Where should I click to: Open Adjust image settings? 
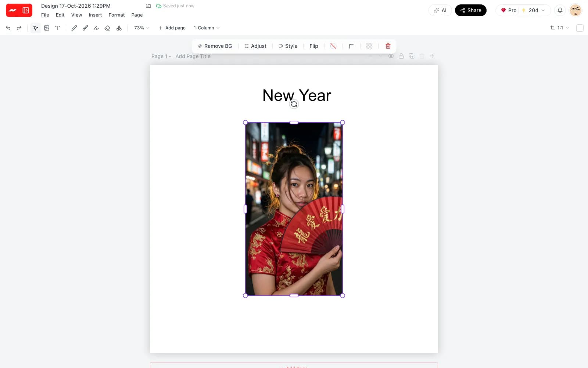255,46
